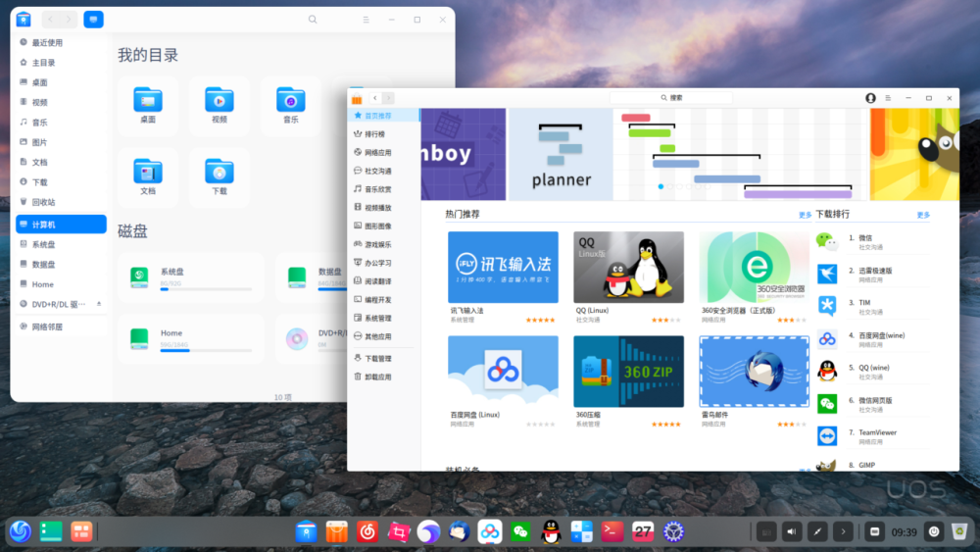Image resolution: width=980 pixels, height=552 pixels.
Task: Click 百度网盘(wine) icon in download ranking
Action: [827, 339]
